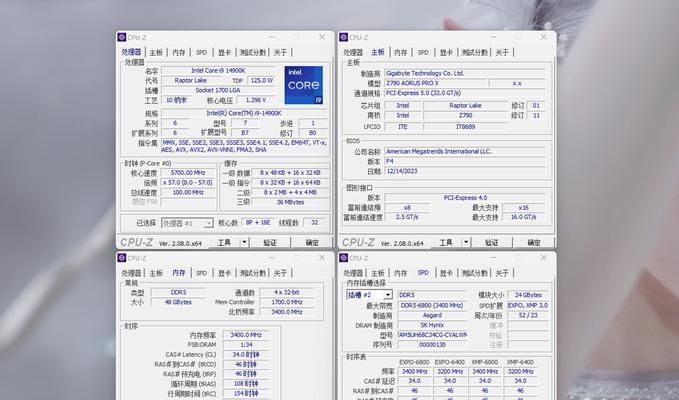Close the memory CPU-Z window
Image resolution: width=679 pixels, height=400 pixels.
coord(322,258)
